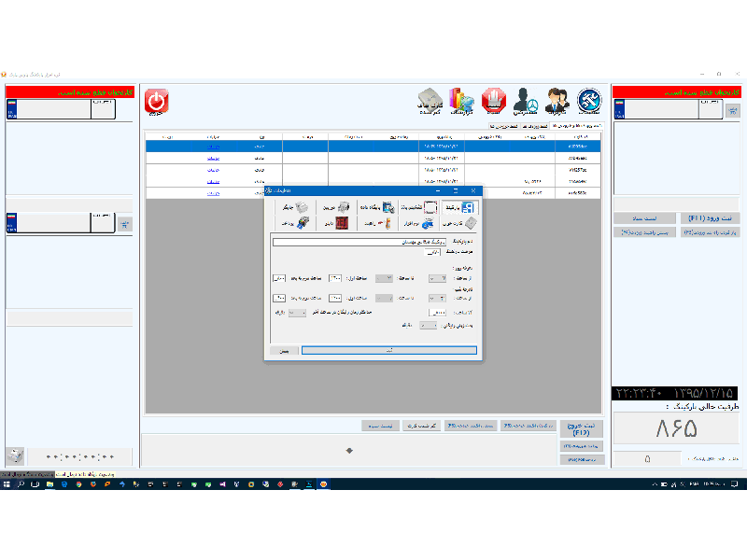Click the red power exit icon
The height and width of the screenshot is (560, 747).
click(x=157, y=102)
